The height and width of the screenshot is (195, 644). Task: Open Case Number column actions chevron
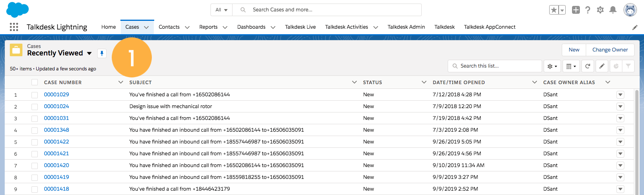(121, 82)
